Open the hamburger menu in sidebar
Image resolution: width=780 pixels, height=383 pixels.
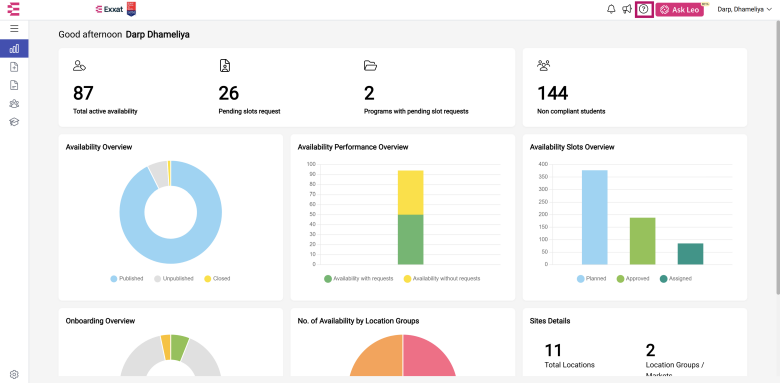click(x=14, y=29)
